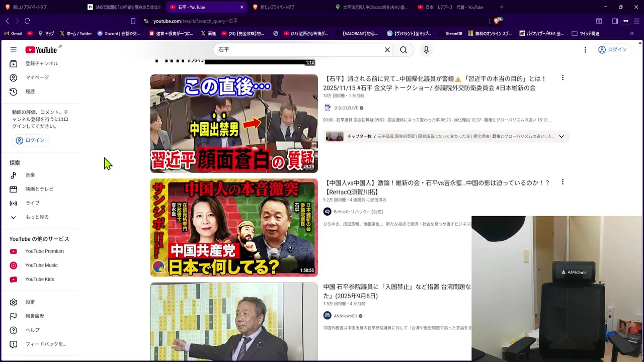
Task: Switch to 石平 - YouTube browser tab
Action: [201, 7]
